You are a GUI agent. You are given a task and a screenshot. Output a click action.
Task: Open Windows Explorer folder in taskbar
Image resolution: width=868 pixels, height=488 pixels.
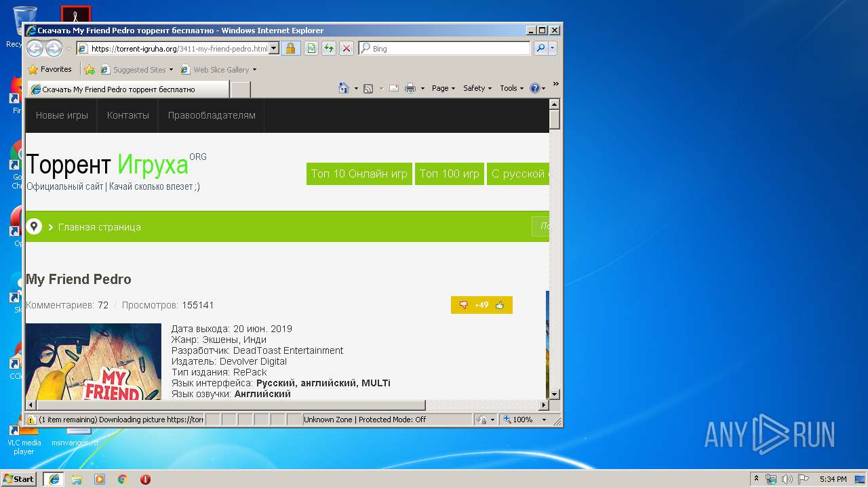click(x=77, y=479)
